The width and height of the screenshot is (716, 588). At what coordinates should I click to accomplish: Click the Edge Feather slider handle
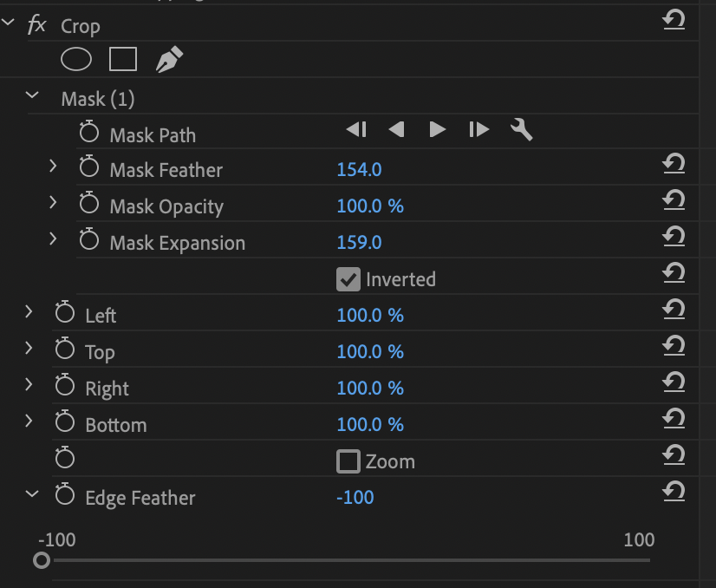(42, 560)
